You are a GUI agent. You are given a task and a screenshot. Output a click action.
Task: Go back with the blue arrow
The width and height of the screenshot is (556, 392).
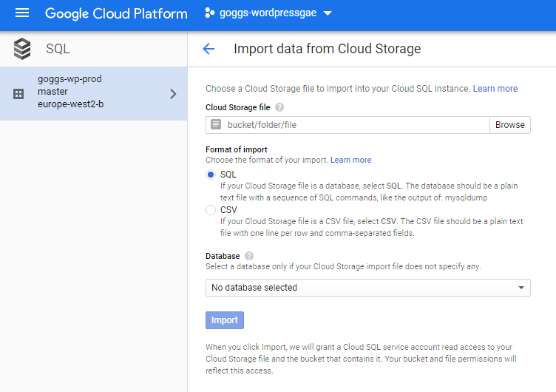click(208, 49)
